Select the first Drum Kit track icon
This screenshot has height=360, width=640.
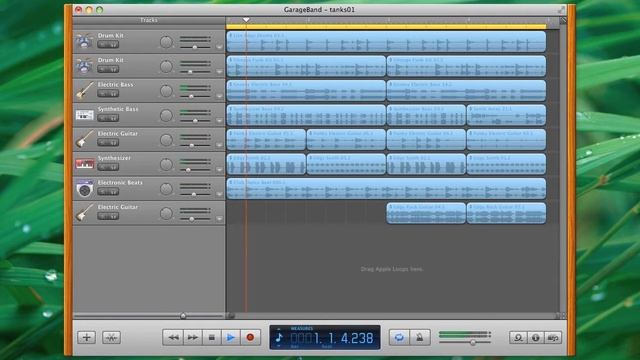[84, 41]
